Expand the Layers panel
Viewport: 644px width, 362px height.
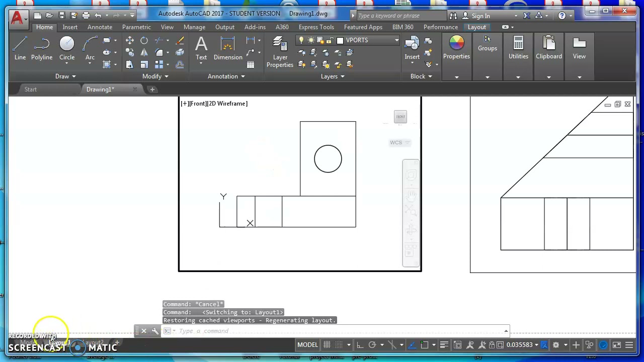(333, 76)
